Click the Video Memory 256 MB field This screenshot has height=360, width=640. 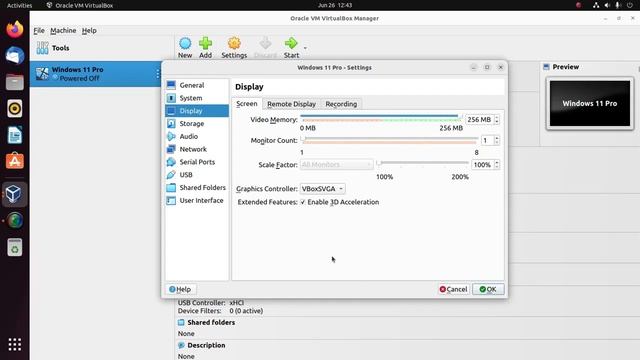pos(479,120)
